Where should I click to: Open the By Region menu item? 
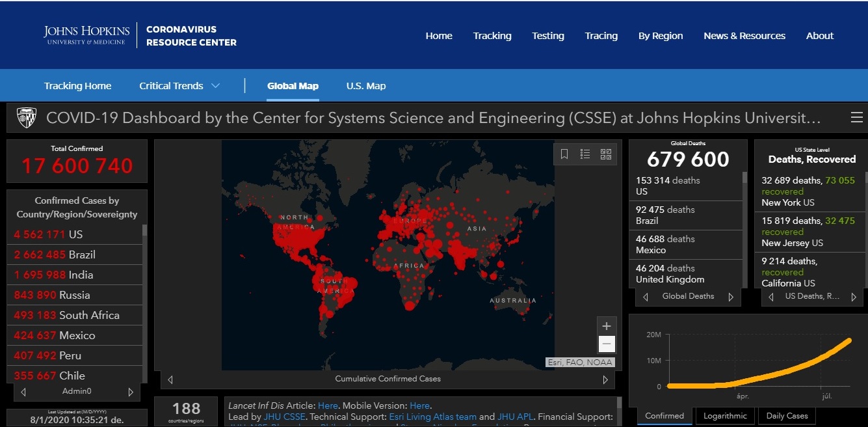point(661,36)
